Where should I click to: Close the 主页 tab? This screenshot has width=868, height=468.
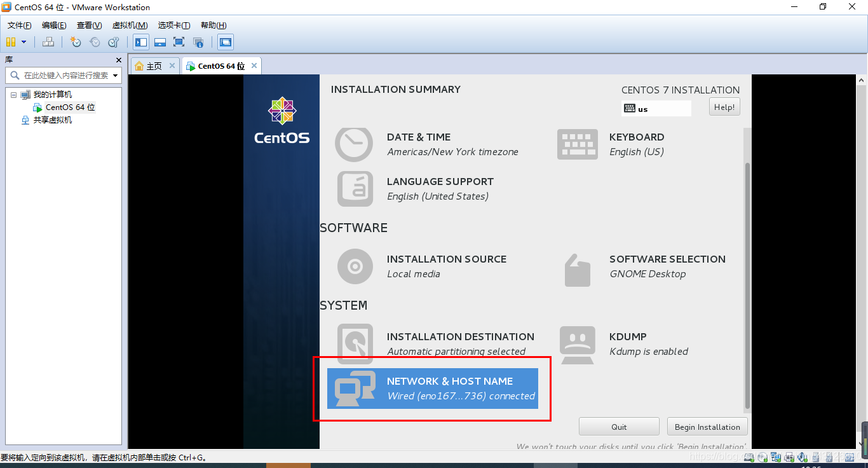[x=172, y=65]
